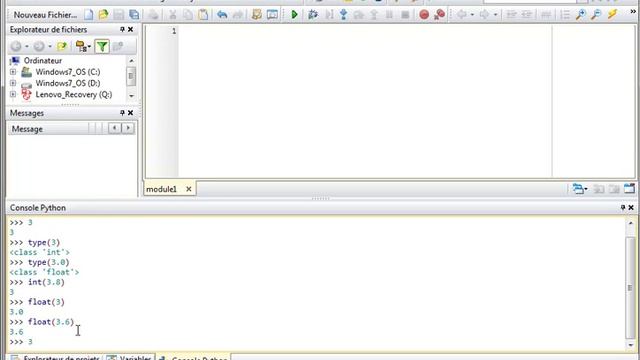Pin the Explorateur de fichiers panel
This screenshot has height=360, width=640.
[122, 29]
